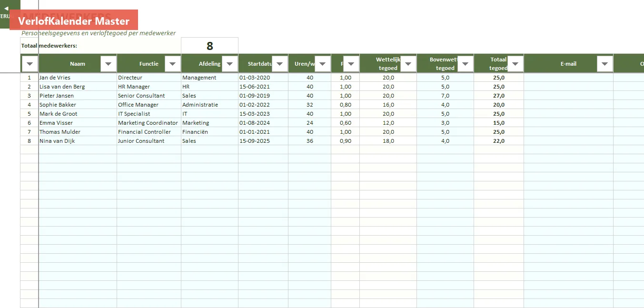Select the Management department cell
Image resolution: width=644 pixels, height=308 pixels.
coord(210,78)
